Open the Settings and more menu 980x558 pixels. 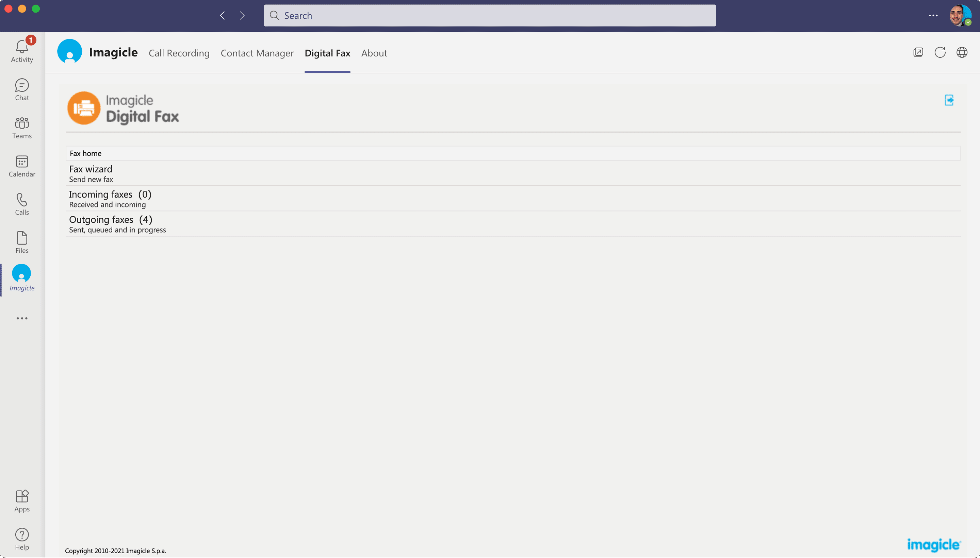[933, 16]
